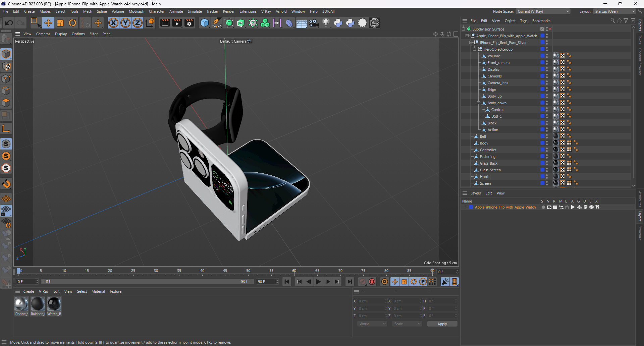Select Polygons mode in left toolbar
Viewport: 644px width, 346px height.
[6, 103]
